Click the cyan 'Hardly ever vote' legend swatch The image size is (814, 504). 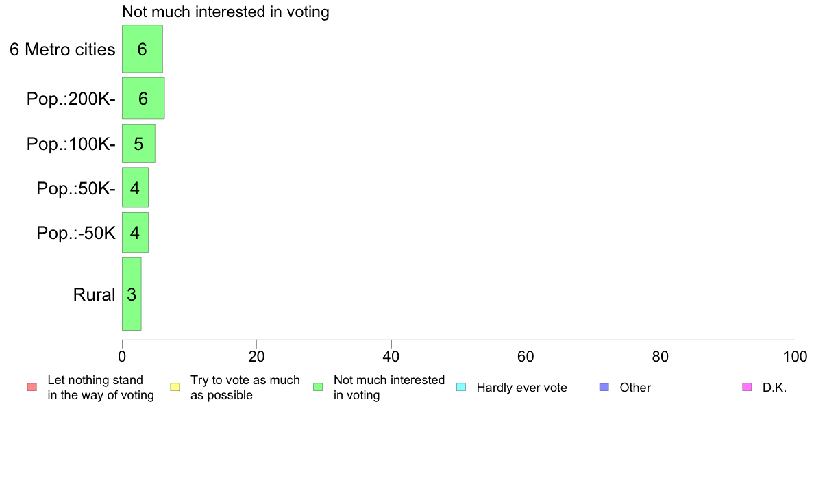pyautogui.click(x=461, y=387)
